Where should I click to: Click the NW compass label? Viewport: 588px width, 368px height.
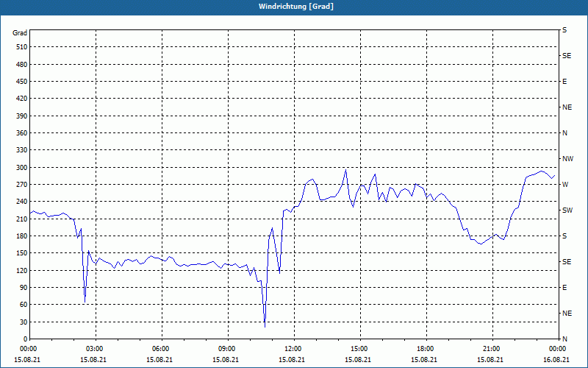tap(567, 159)
